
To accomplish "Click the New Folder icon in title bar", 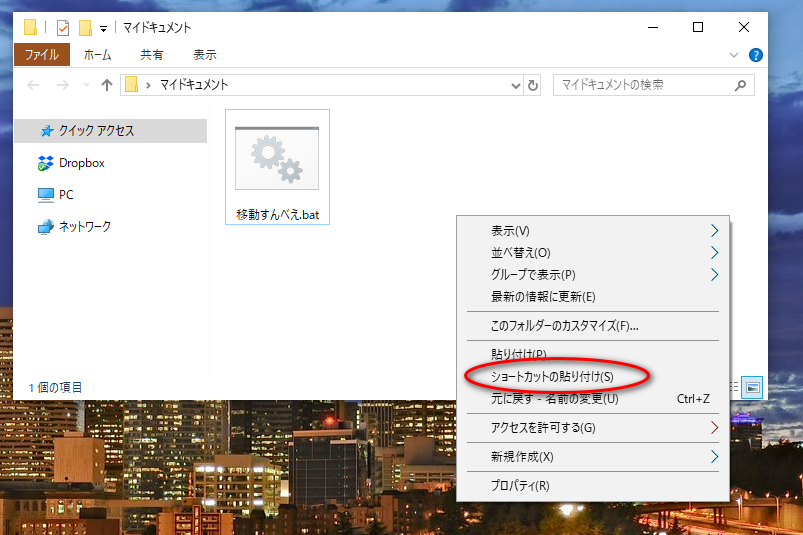I will (86, 28).
